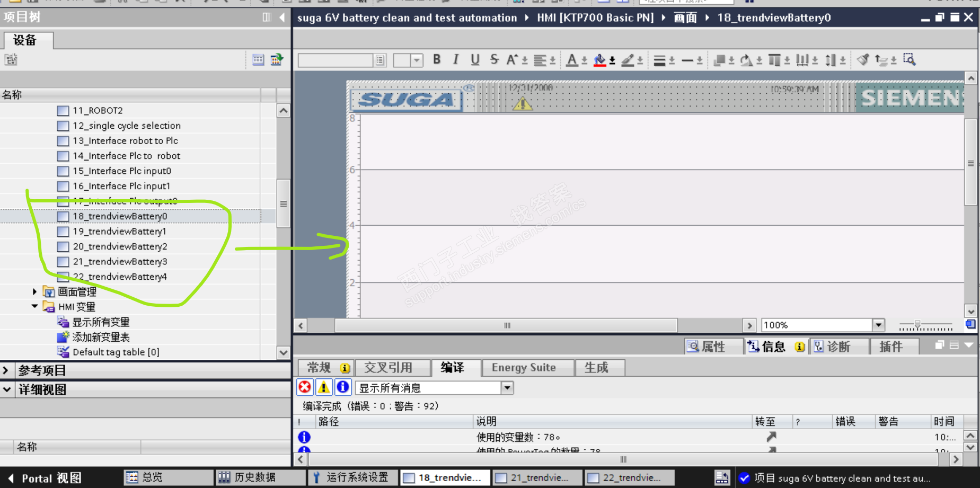Click the project tree column view icon
980x488 pixels.
[x=266, y=17]
